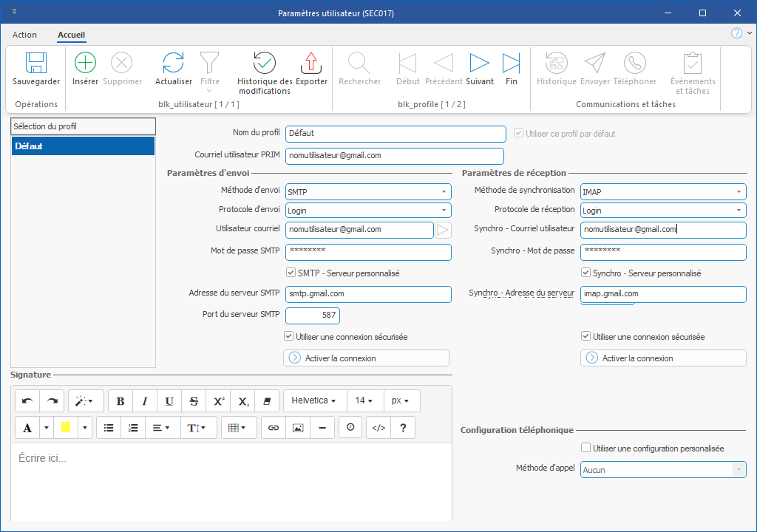Click the Adresse du serveur SMTP field

tap(368, 294)
